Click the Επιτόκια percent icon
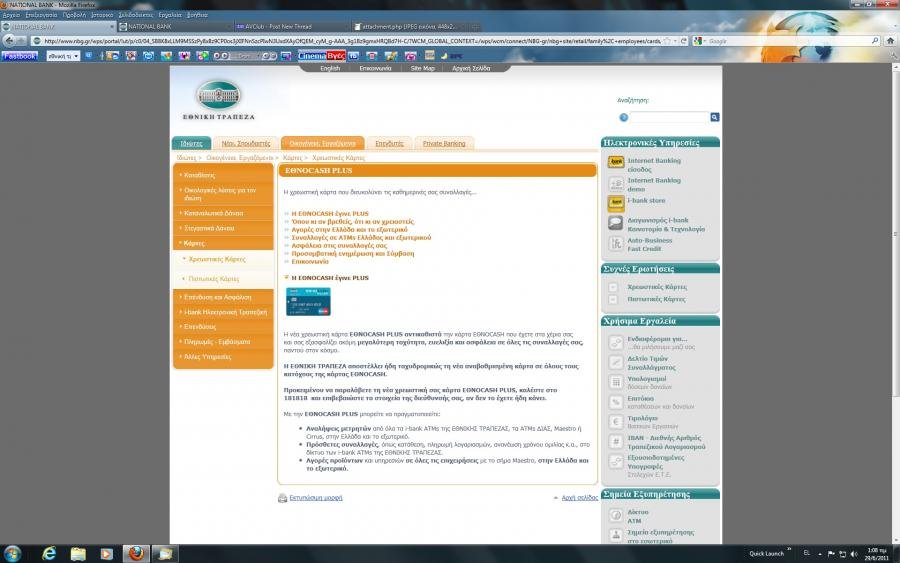Screen dimensions: 900x563 pos(616,402)
